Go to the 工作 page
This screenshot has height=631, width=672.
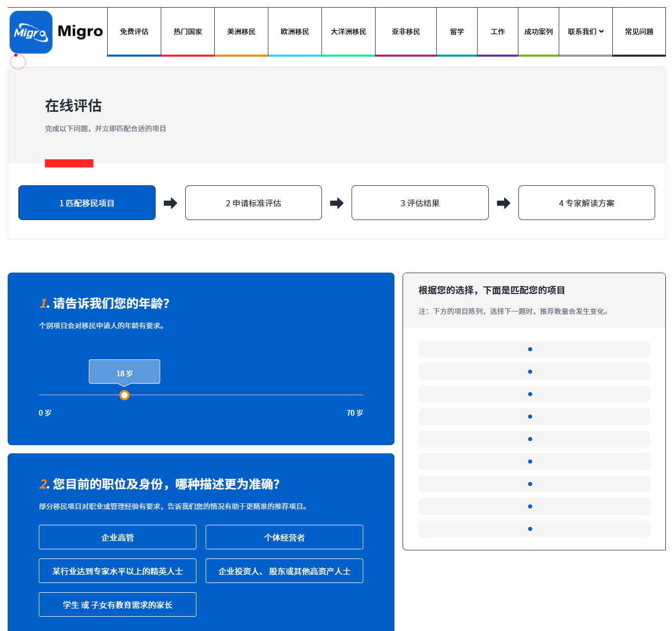498,32
